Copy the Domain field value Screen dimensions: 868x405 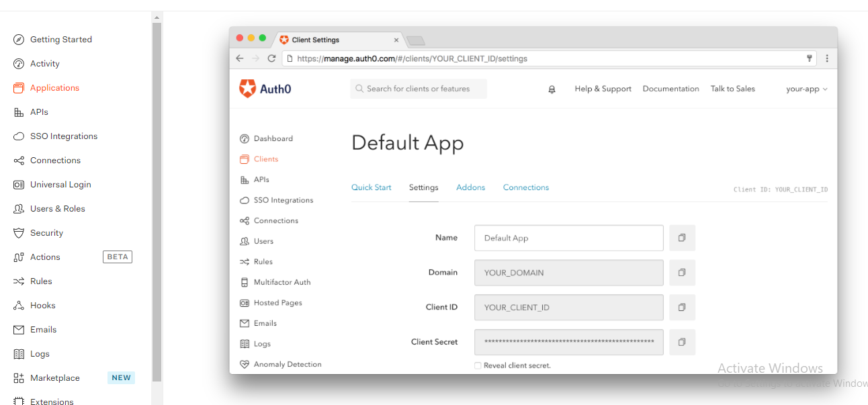coord(682,273)
